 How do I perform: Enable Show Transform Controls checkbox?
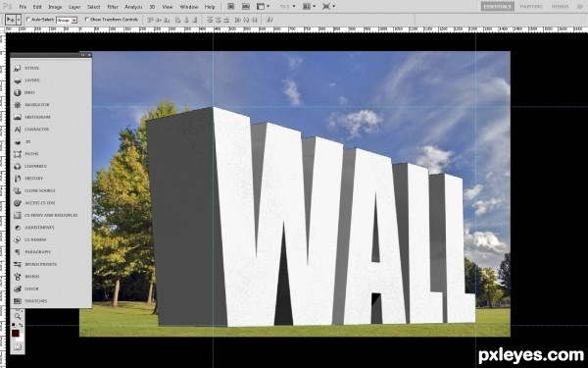[x=87, y=20]
